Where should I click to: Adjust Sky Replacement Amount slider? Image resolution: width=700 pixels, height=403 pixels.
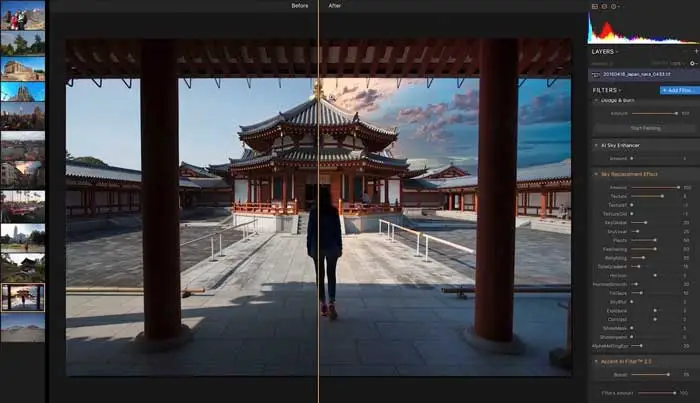point(655,187)
